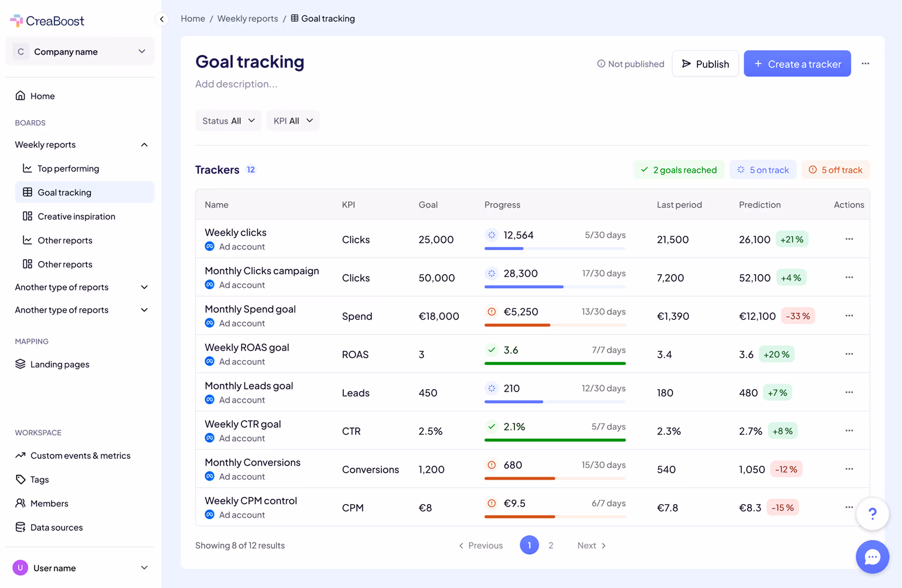This screenshot has width=902, height=588.
Task: Collapse the sidebar with the arrow button
Action: point(162,19)
